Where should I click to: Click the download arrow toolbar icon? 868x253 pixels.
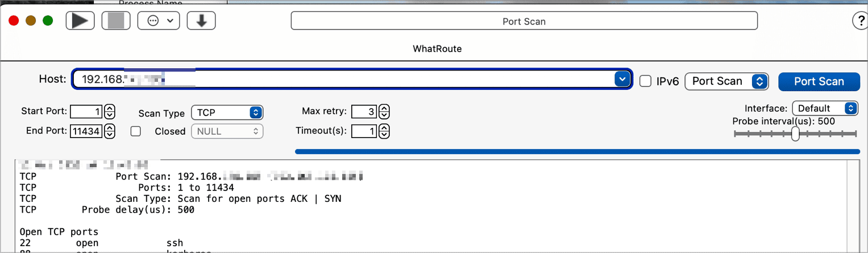pos(201,21)
